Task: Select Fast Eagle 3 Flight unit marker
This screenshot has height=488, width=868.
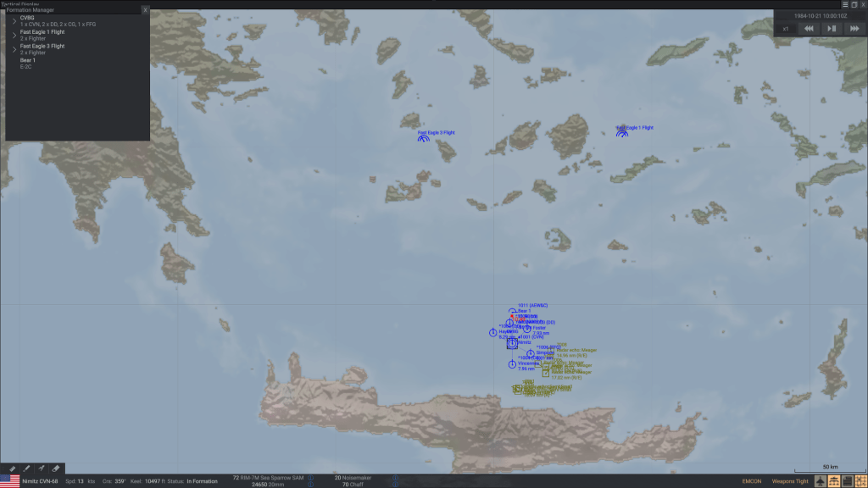Action: coord(423,138)
